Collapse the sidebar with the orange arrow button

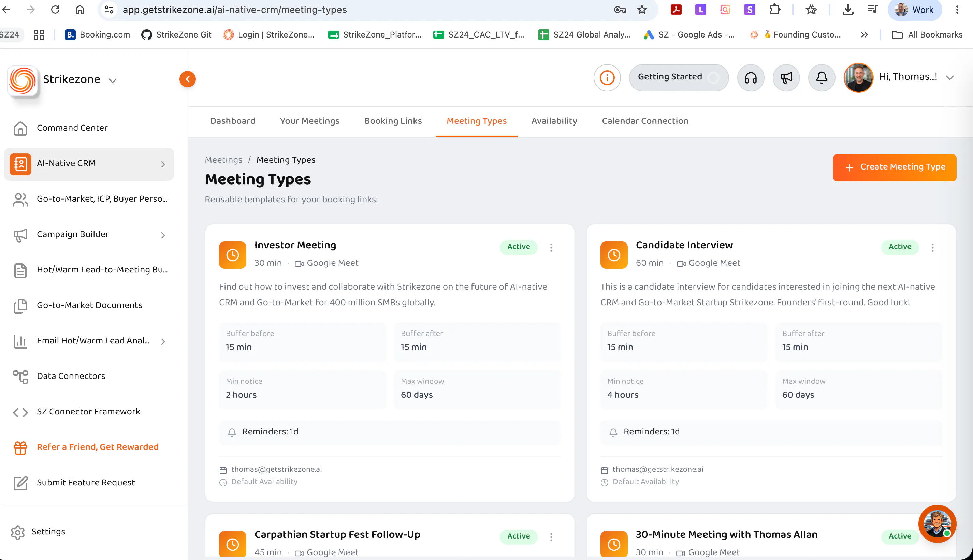point(187,79)
